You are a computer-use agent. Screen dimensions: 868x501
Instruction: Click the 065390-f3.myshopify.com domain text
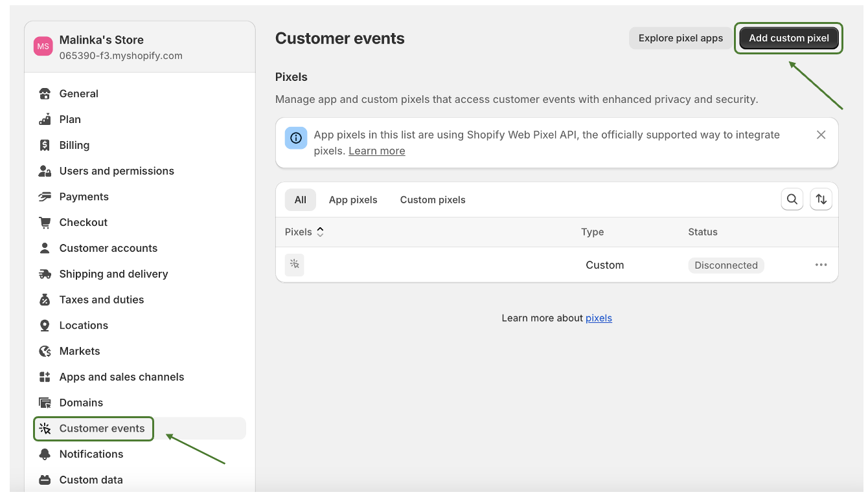[x=121, y=56]
